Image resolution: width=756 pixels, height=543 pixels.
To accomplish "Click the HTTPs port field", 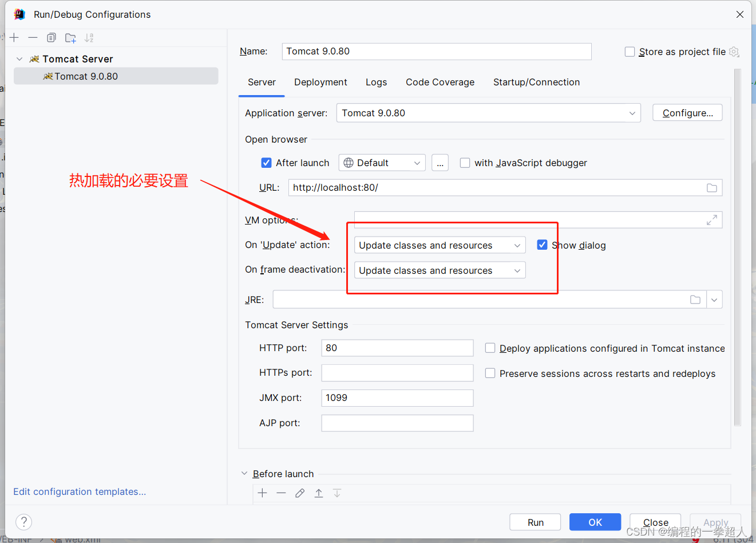I will 397,373.
